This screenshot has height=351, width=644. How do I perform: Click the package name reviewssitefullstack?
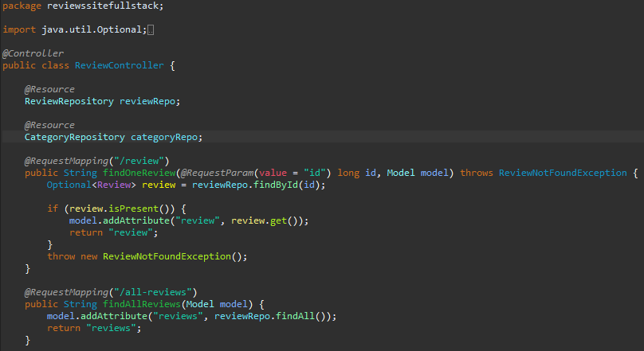tap(103, 6)
